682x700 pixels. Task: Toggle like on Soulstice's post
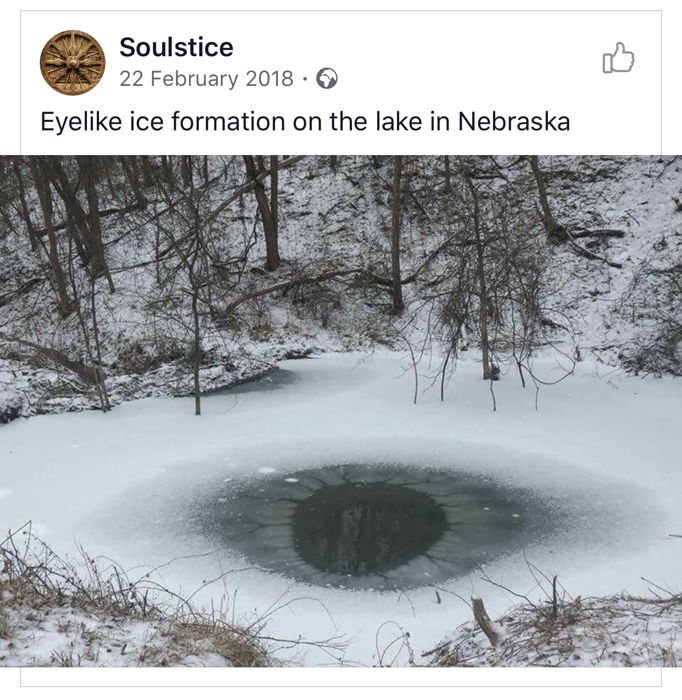(618, 58)
